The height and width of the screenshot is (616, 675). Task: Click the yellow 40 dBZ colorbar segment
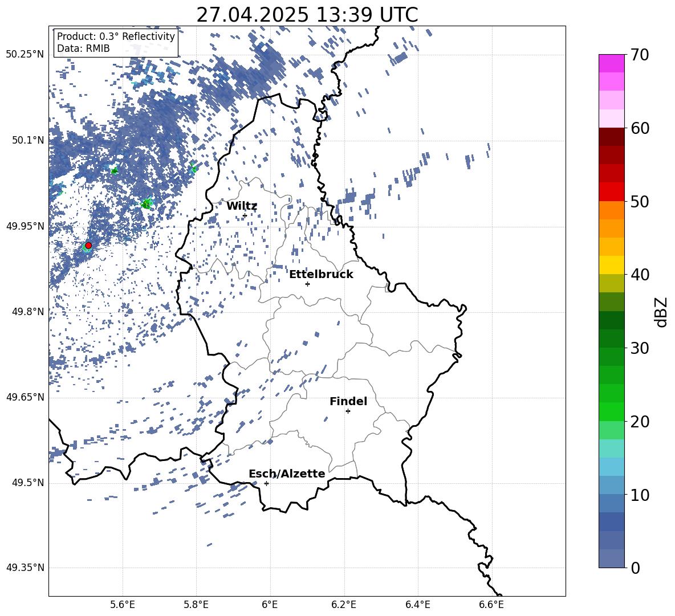pyautogui.click(x=611, y=265)
